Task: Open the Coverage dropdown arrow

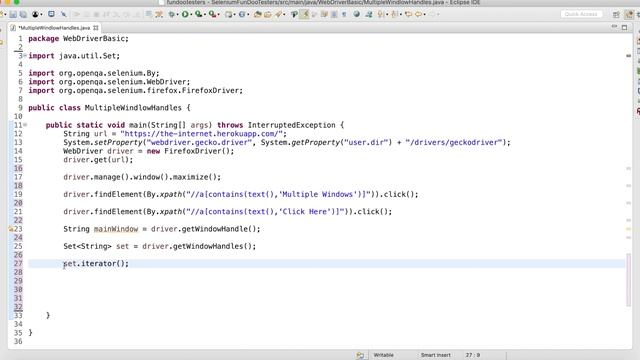Action: click(205, 15)
